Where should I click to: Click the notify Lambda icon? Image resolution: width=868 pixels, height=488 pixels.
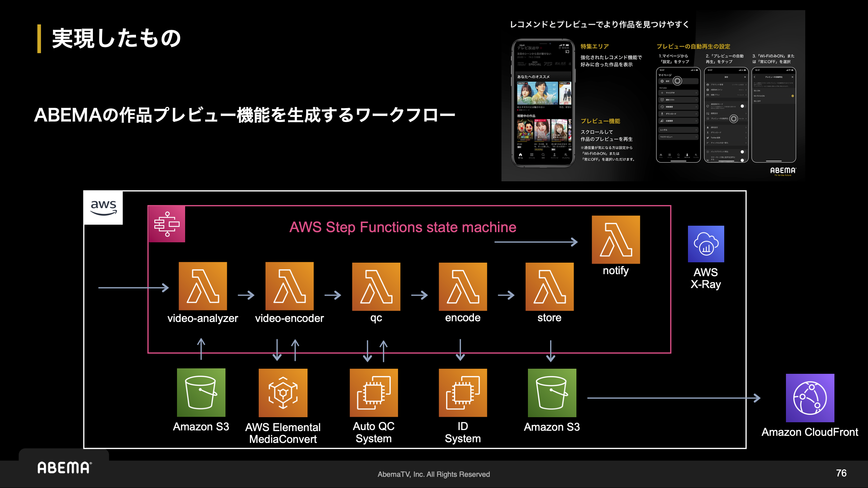[616, 240]
